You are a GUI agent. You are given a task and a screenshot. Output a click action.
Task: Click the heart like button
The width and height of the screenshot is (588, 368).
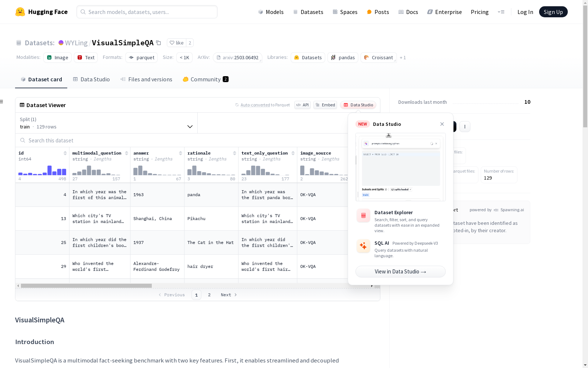[x=176, y=43]
